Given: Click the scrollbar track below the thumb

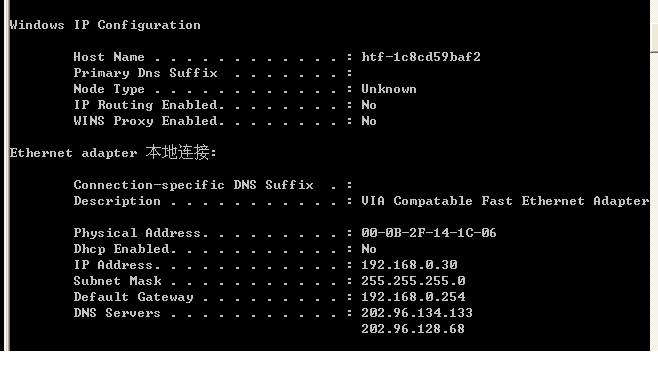Looking at the screenshot, I should (x=654, y=201).
